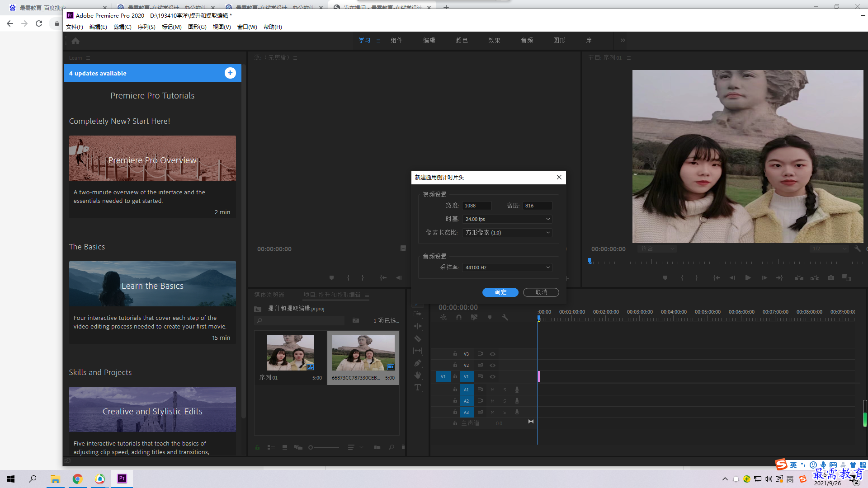Viewport: 868px width, 488px height.
Task: Click the Lift button in Program monitor
Action: 799,278
